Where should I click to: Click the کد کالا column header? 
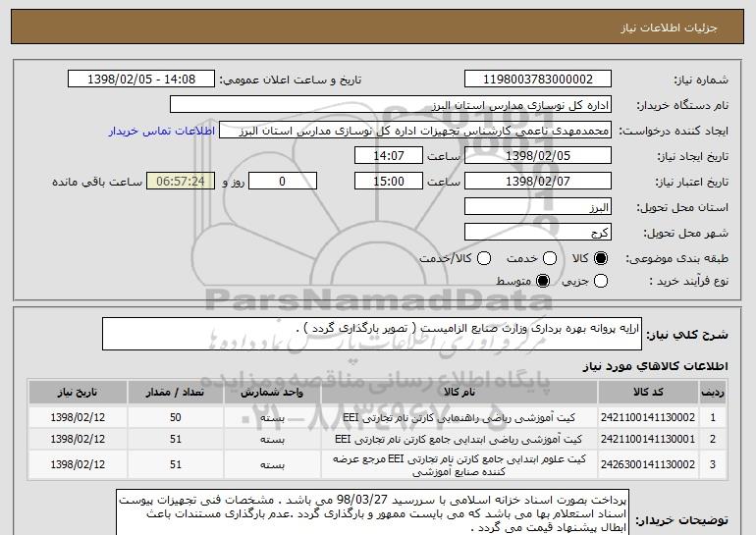click(648, 393)
